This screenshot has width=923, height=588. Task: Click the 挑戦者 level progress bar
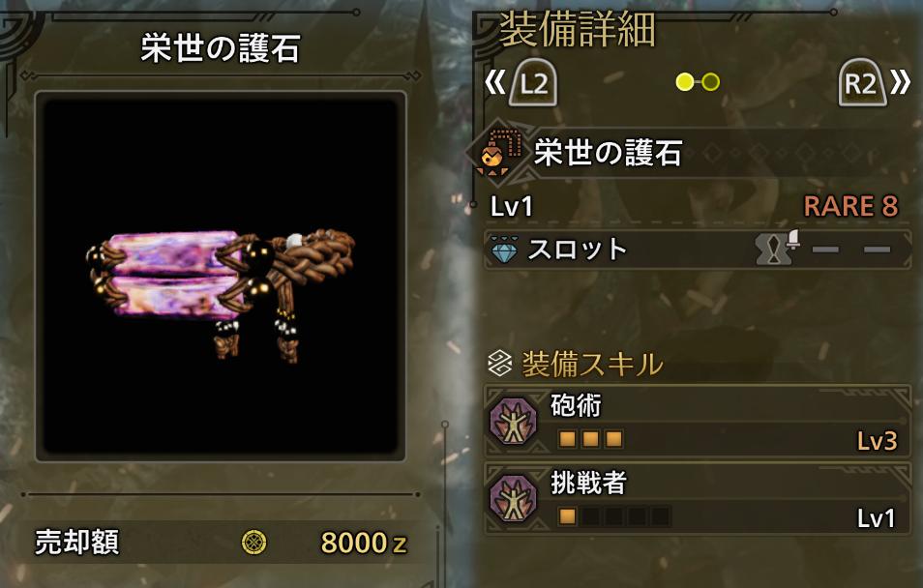(614, 516)
